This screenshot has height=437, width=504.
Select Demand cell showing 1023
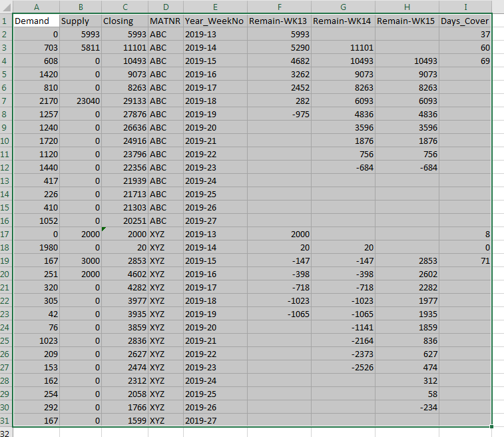(x=37, y=340)
